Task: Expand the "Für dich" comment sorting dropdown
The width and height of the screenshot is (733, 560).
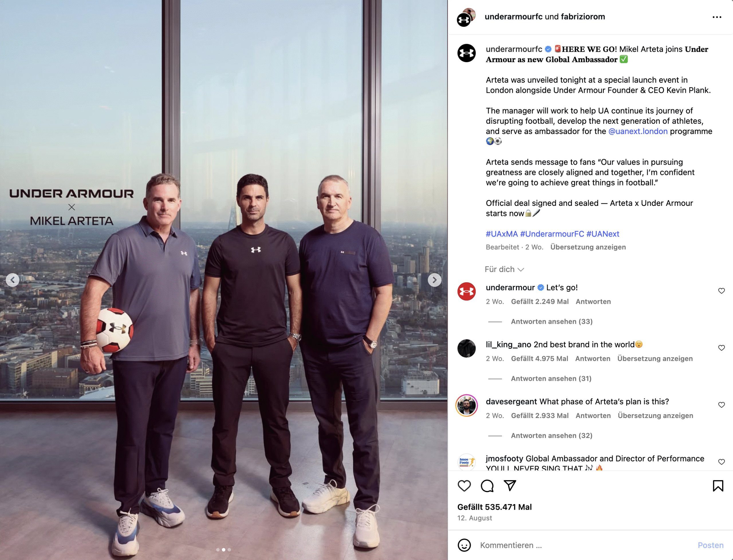Action: click(x=504, y=269)
